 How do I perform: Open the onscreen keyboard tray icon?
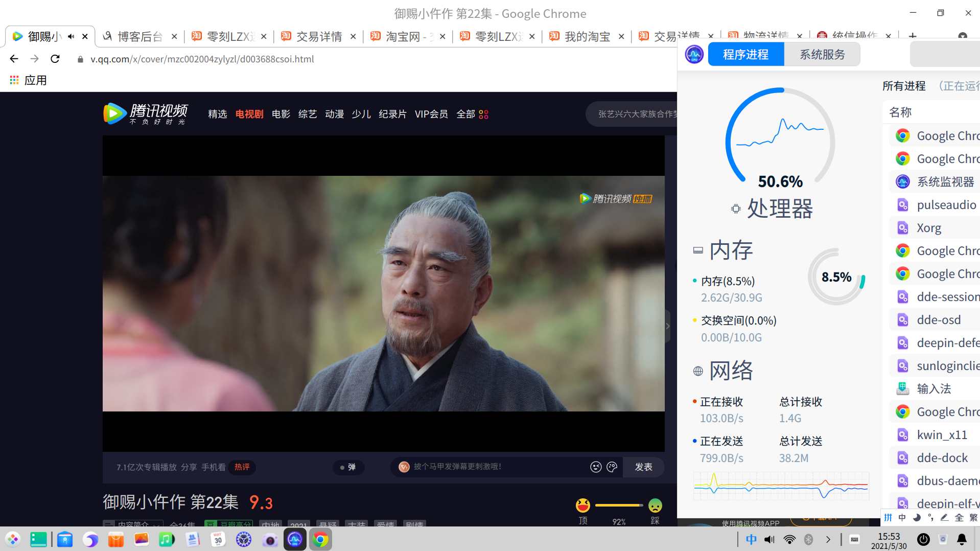854,539
